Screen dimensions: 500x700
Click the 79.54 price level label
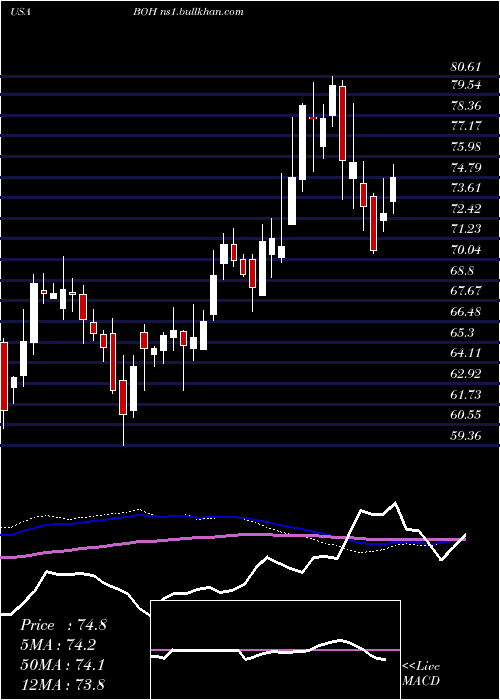tap(466, 84)
